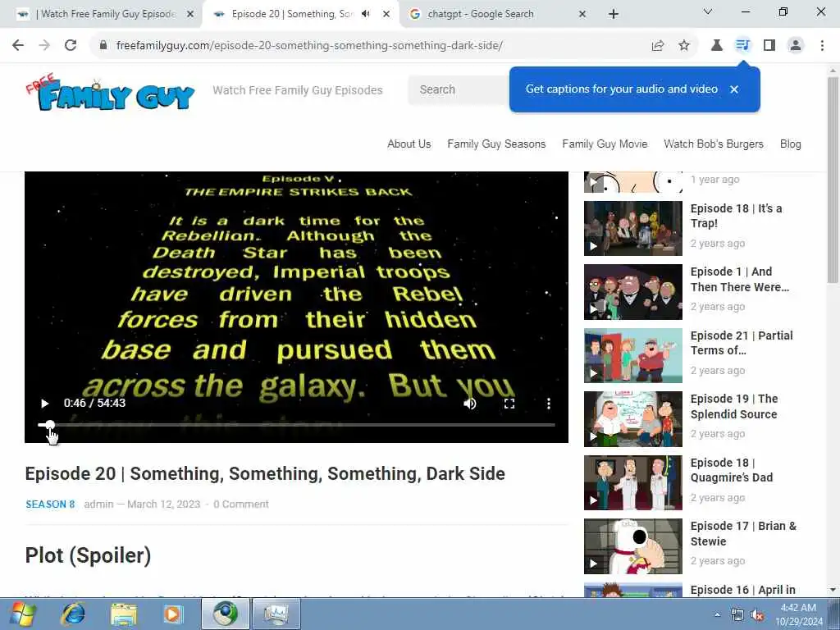Open the Blog menu item
Viewport: 840px width, 630px height.
click(x=790, y=144)
